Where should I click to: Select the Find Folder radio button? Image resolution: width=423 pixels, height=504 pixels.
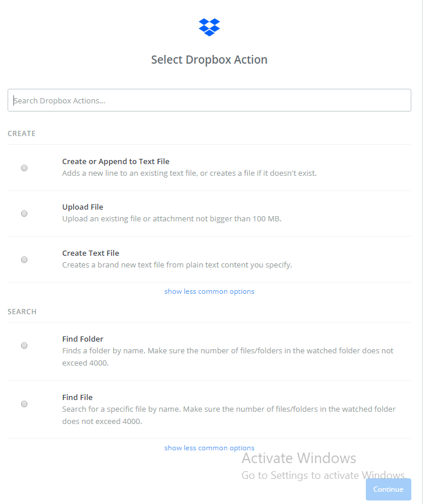pyautogui.click(x=24, y=345)
